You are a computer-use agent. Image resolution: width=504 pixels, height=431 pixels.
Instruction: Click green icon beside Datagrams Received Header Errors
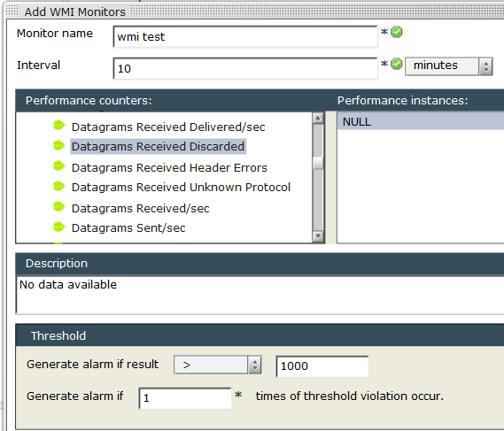pyautogui.click(x=58, y=166)
